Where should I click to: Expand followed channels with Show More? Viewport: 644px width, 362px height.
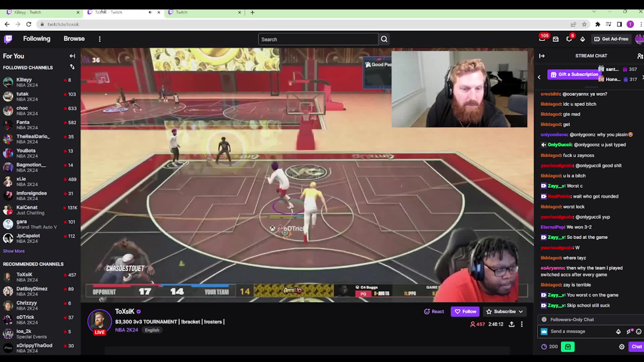point(14,251)
